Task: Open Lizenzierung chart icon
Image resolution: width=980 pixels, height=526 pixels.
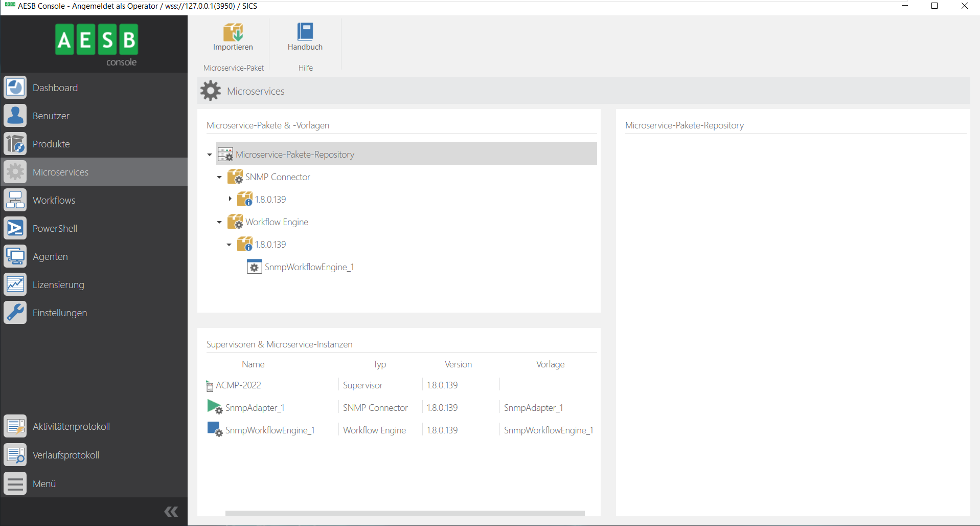Action: click(15, 284)
